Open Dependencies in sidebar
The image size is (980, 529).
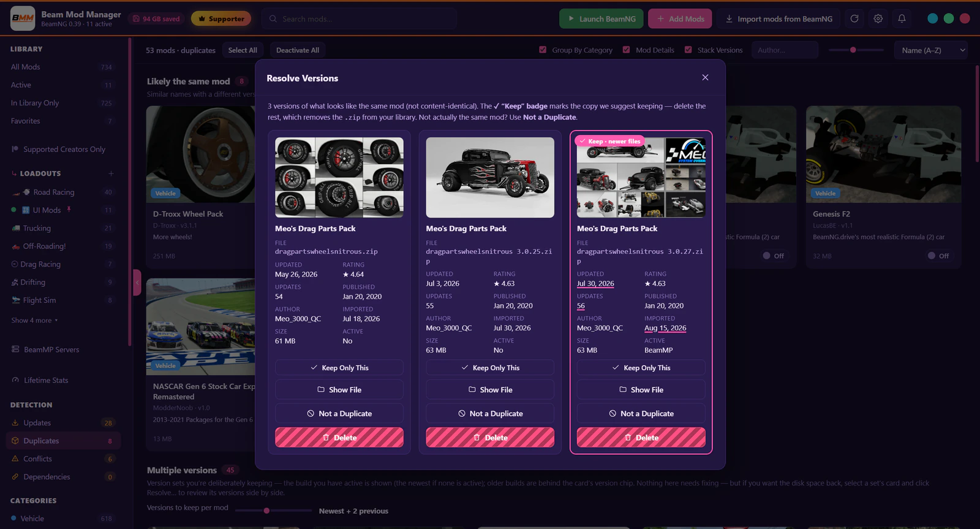63,477
